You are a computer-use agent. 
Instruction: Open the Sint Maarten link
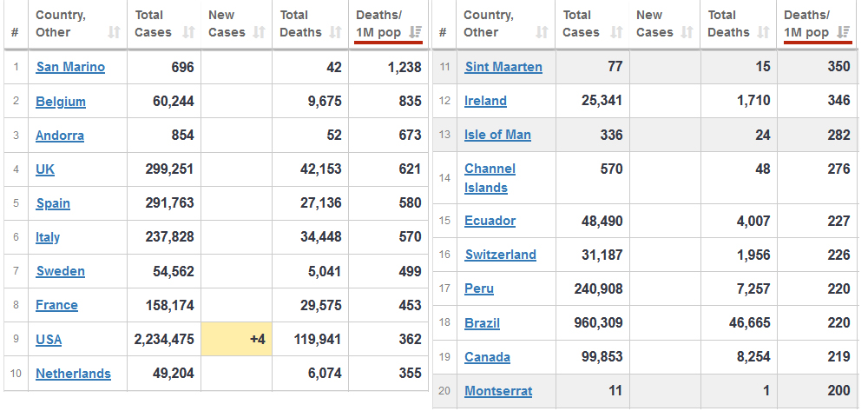pos(503,67)
